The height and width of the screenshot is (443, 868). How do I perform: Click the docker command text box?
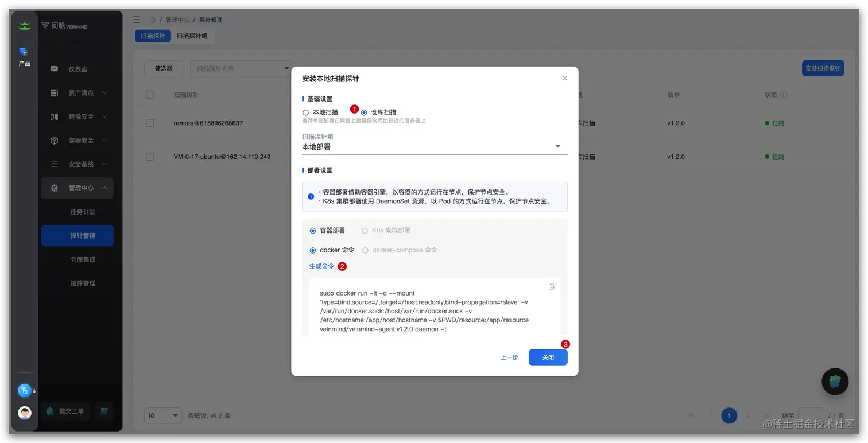(x=435, y=308)
